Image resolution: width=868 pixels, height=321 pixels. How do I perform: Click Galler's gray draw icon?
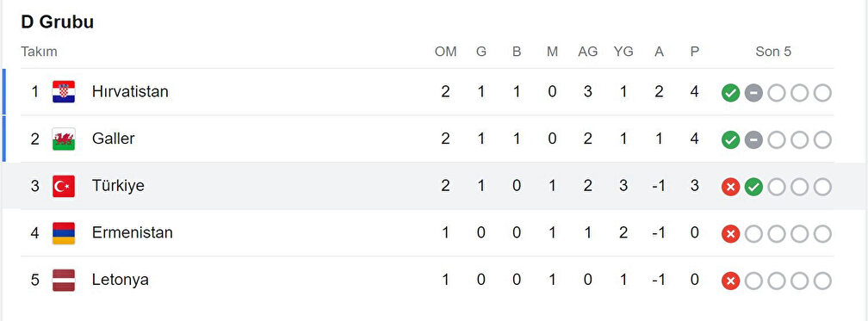pos(753,140)
